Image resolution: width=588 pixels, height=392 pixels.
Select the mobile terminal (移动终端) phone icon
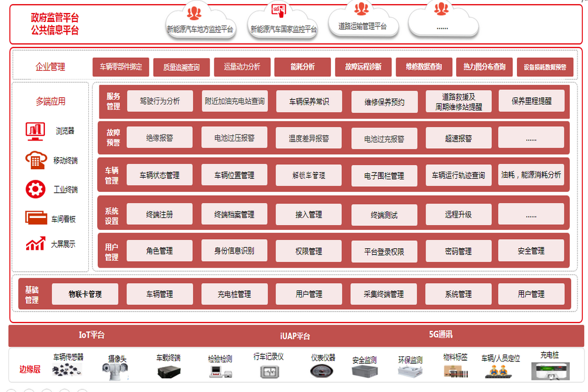[x=36, y=160]
